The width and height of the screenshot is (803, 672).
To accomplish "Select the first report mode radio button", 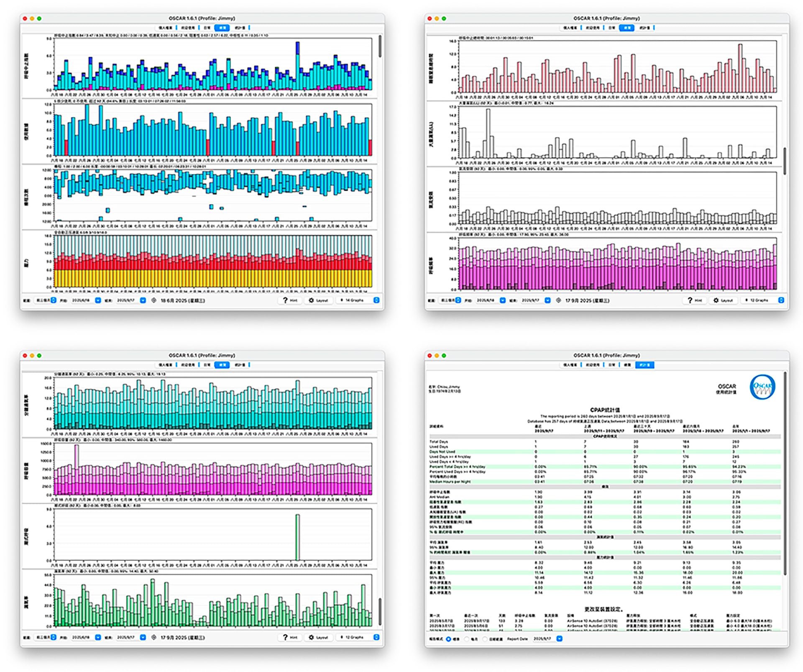I will [x=448, y=639].
